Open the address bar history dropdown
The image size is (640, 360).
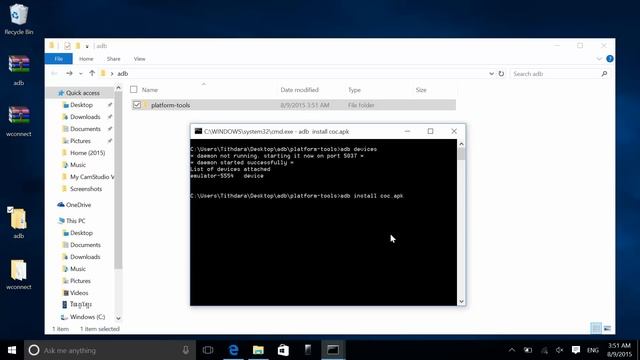point(491,73)
